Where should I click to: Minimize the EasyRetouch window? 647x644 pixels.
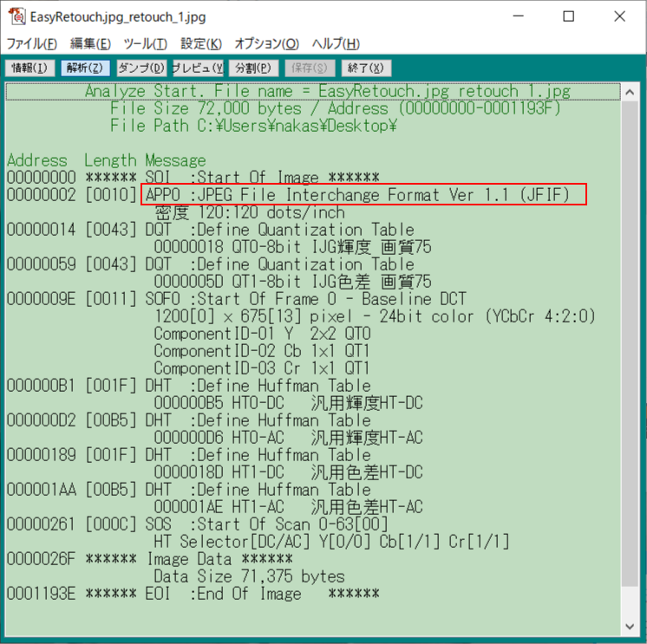(x=519, y=16)
